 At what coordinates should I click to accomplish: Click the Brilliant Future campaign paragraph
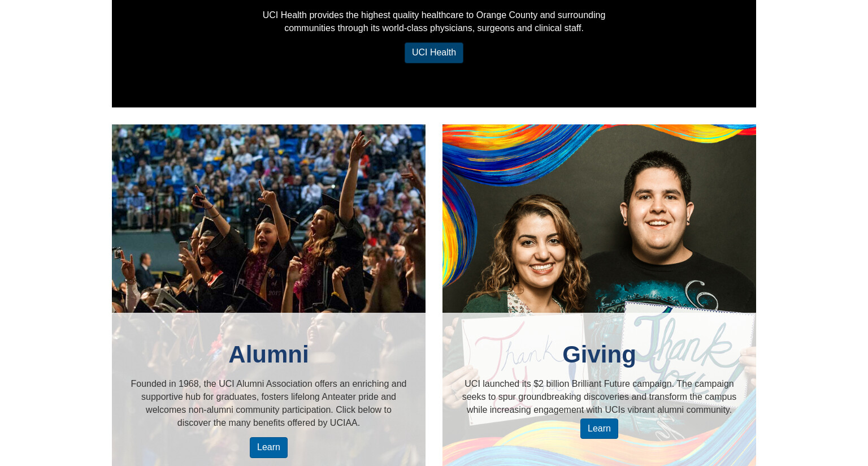[x=599, y=396]
